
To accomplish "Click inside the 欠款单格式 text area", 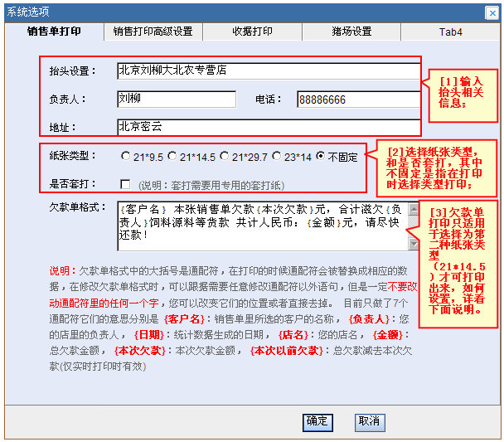I will (261, 224).
